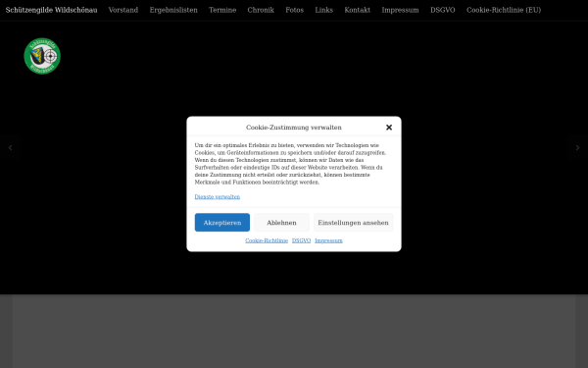
Task: Close the cookie consent dialog with X
Action: coord(389,128)
